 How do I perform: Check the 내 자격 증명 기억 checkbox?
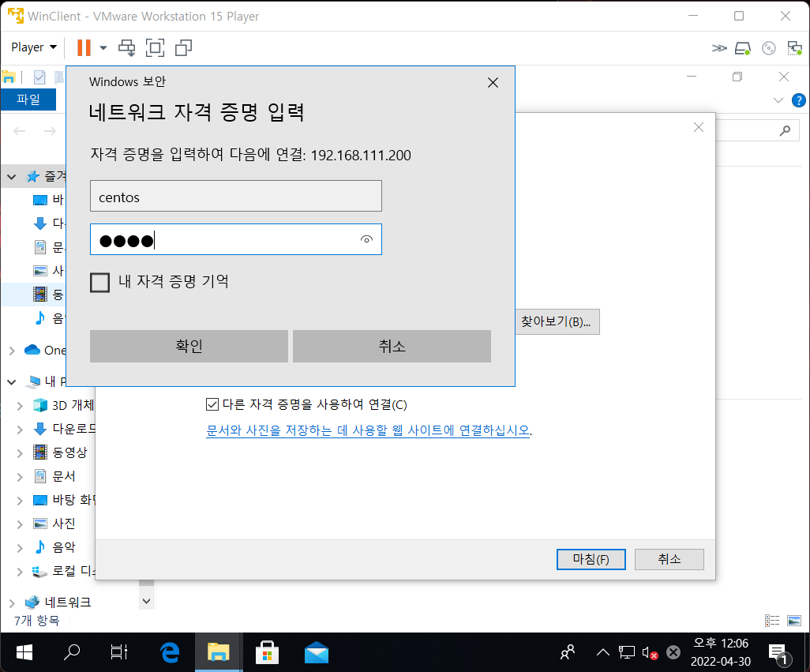click(99, 283)
